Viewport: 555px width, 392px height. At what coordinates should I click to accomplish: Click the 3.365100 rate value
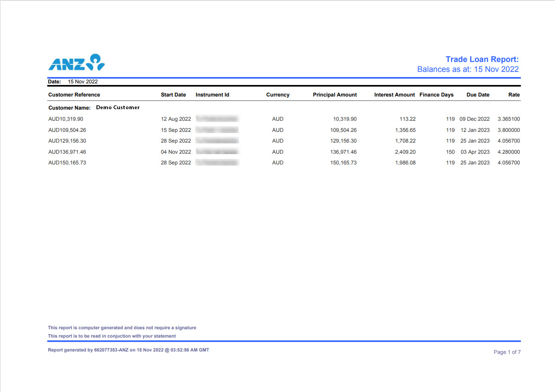pyautogui.click(x=509, y=119)
